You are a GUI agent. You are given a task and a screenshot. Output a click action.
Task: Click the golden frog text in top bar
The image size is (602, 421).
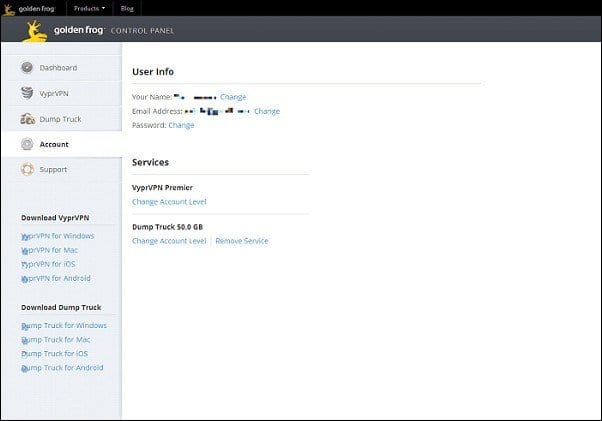tap(36, 8)
